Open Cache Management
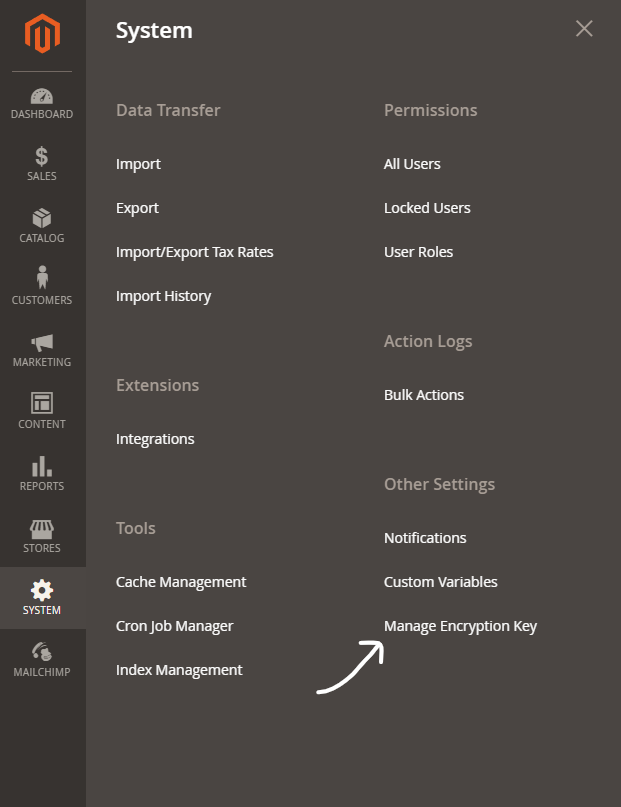This screenshot has height=807, width=621. tap(181, 582)
